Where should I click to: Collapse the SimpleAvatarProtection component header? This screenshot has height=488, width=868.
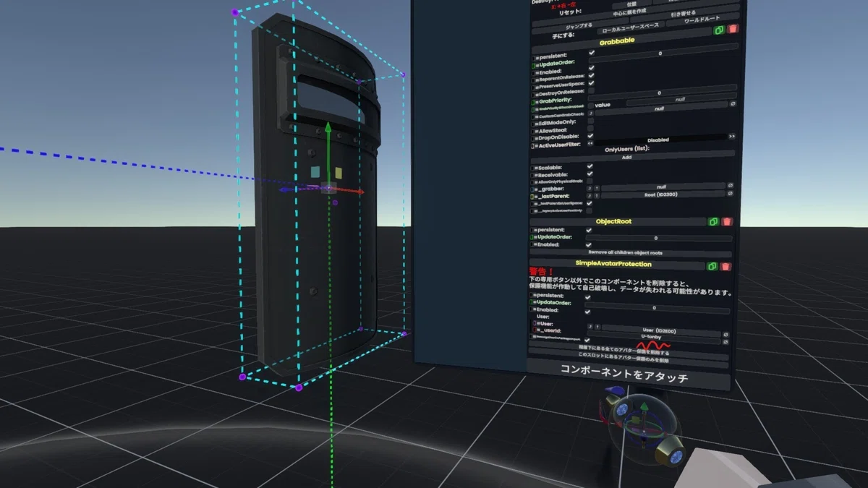tap(618, 265)
